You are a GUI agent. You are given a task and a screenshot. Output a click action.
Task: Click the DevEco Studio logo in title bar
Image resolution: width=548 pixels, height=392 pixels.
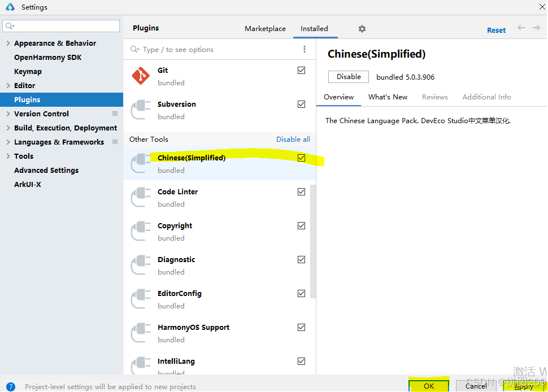point(10,7)
